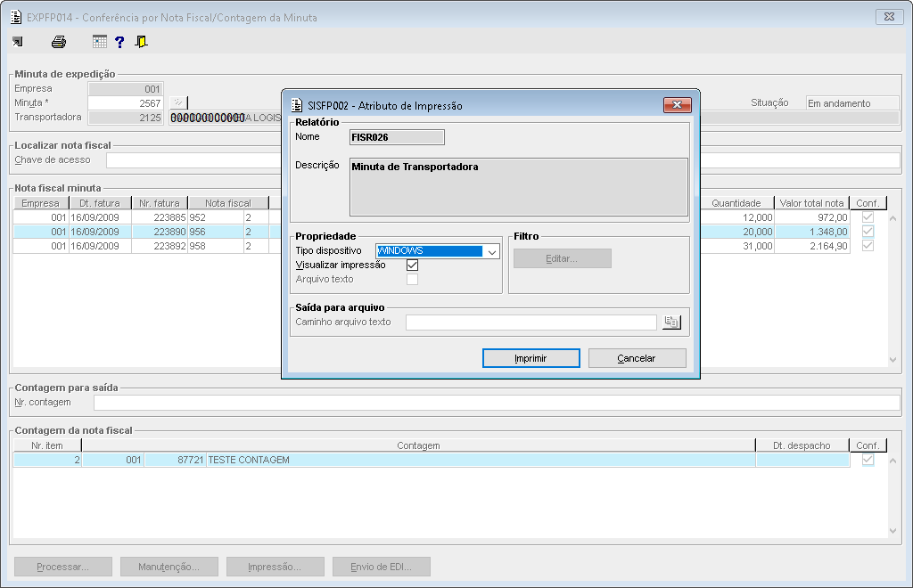
Task: Click scroll up arrow of Nota fiscal minuta grid
Action: [893, 218]
